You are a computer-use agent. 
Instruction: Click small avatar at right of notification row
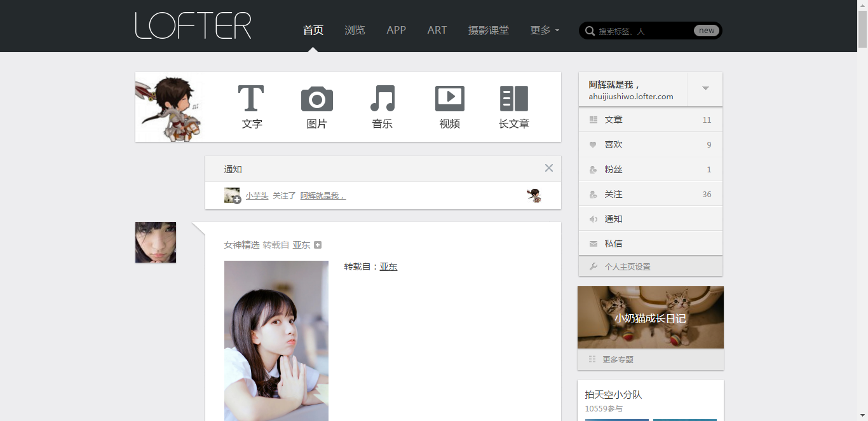point(535,195)
